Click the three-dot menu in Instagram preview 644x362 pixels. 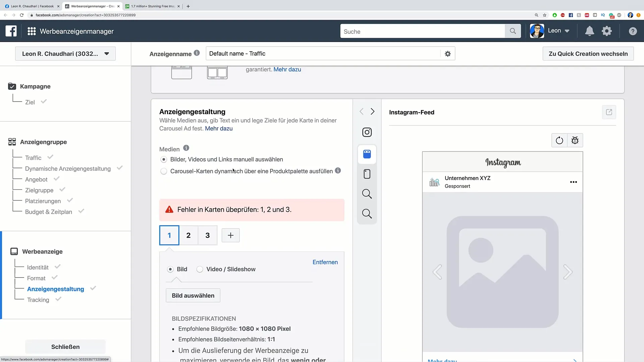(574, 182)
